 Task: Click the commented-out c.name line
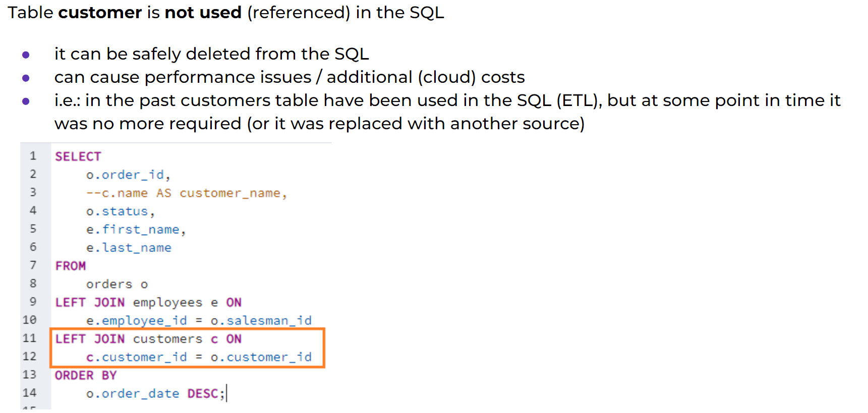pyautogui.click(x=186, y=193)
